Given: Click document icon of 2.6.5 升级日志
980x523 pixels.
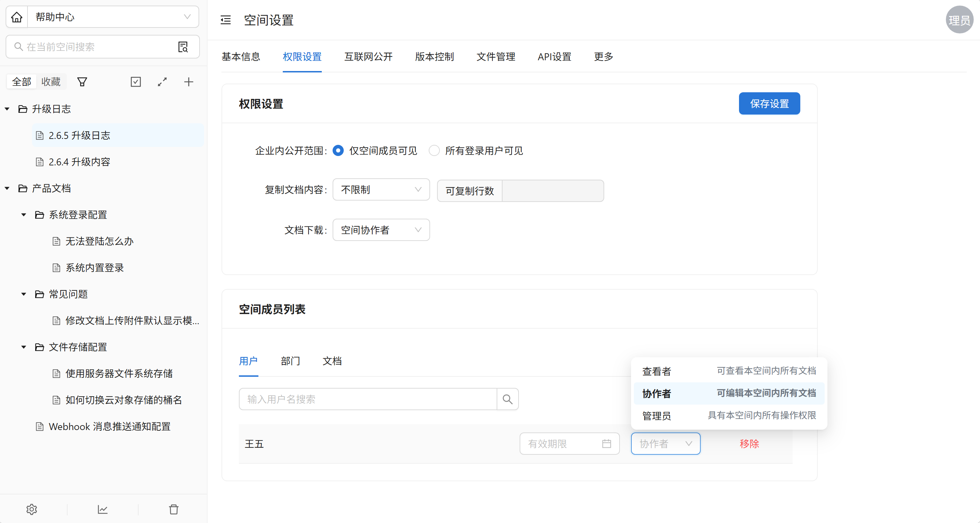Looking at the screenshot, I should [40, 135].
